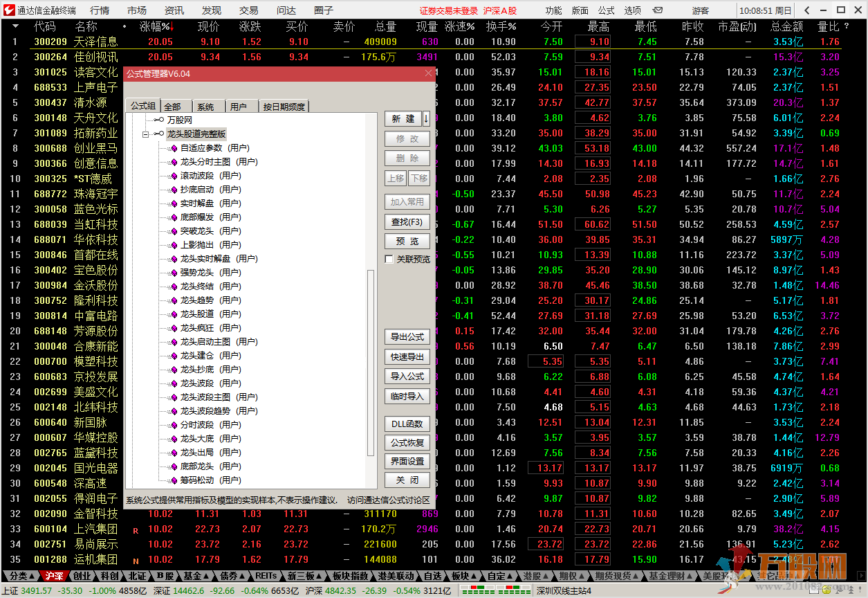Click the 快速导出 button
The image size is (868, 598).
pyautogui.click(x=407, y=357)
